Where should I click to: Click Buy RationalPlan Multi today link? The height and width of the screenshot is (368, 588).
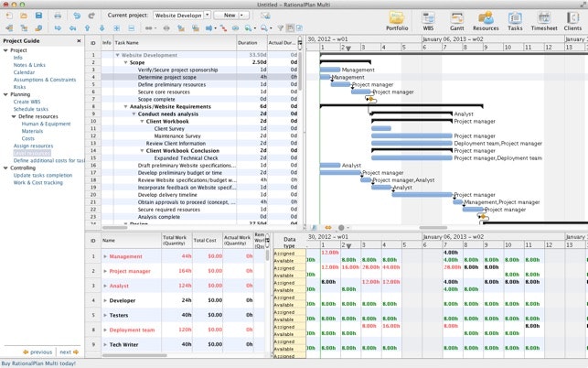(38, 363)
